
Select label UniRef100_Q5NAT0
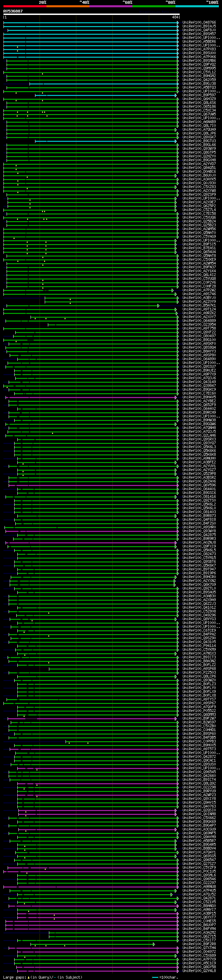(199, 233)
